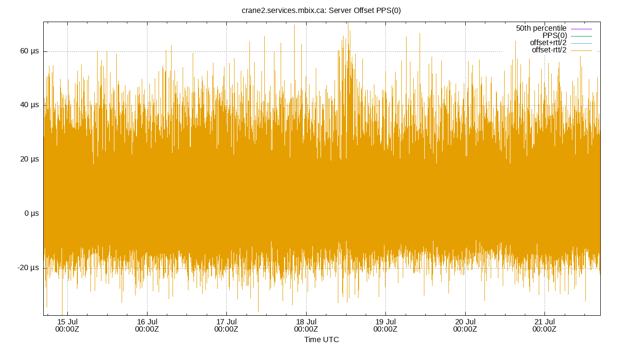The image size is (644, 346).
Task: Click the '20 Jul 00:00Z' x-axis label
Action: point(465,325)
